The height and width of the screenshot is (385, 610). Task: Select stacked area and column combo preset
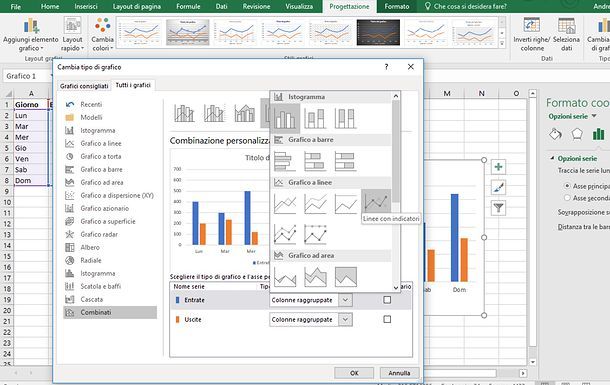[x=244, y=113]
